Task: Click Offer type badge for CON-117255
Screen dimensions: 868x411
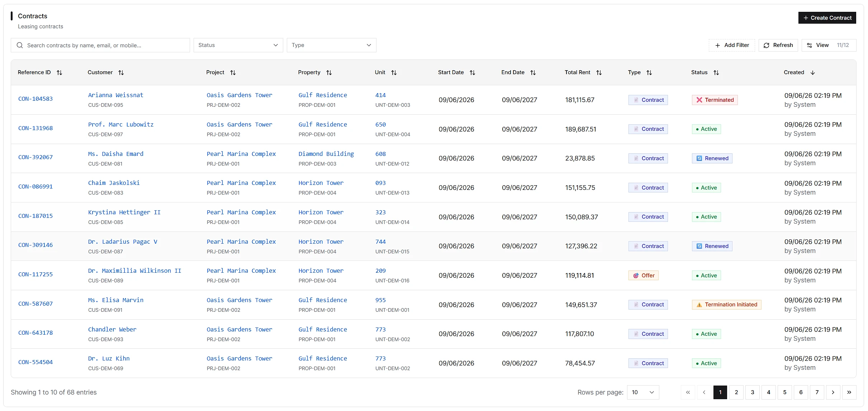Action: (644, 276)
